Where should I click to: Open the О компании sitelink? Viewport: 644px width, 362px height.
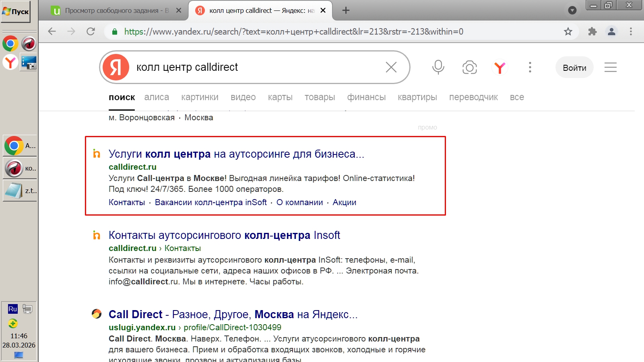[x=300, y=202]
